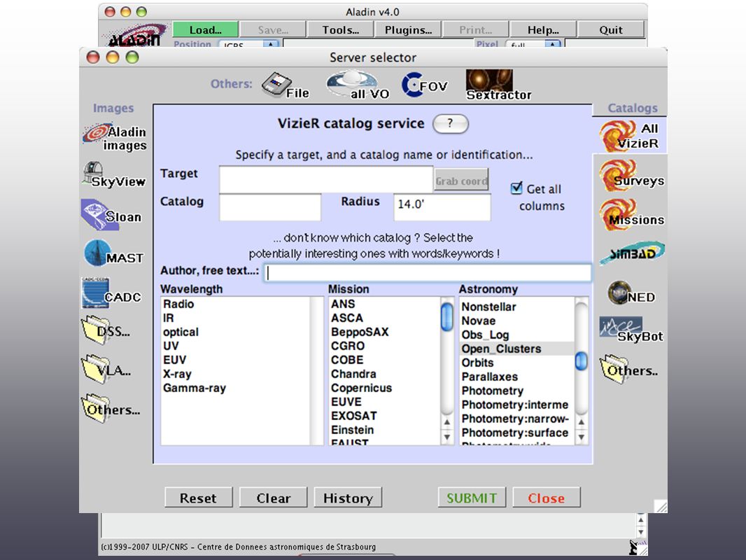This screenshot has width=746, height=560.
Task: Click the Grab coord button
Action: point(461,181)
